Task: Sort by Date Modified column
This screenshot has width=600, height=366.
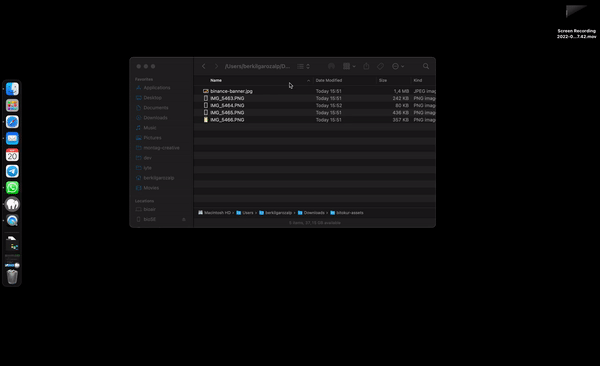Action: point(329,80)
